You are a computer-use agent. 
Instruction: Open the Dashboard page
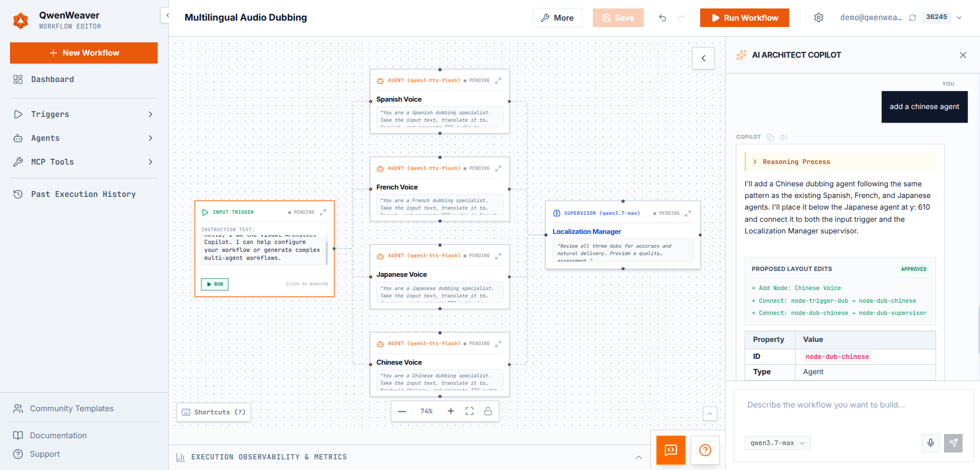(x=84, y=79)
